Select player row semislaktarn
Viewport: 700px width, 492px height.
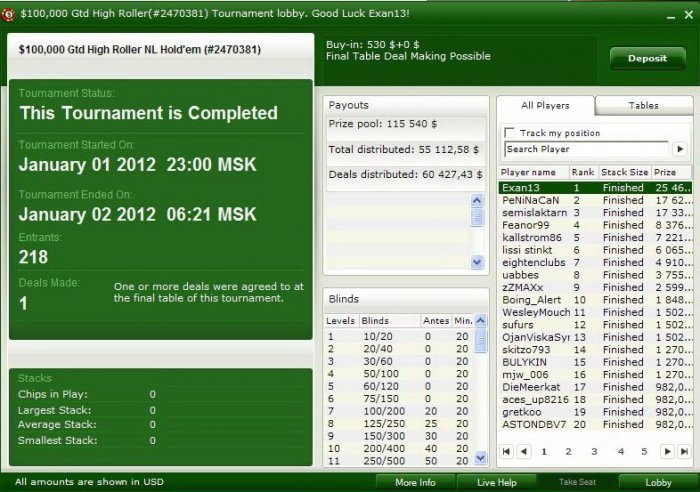(595, 213)
